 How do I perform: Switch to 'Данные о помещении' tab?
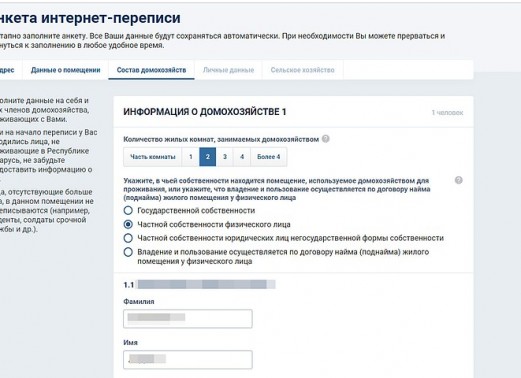click(x=65, y=70)
